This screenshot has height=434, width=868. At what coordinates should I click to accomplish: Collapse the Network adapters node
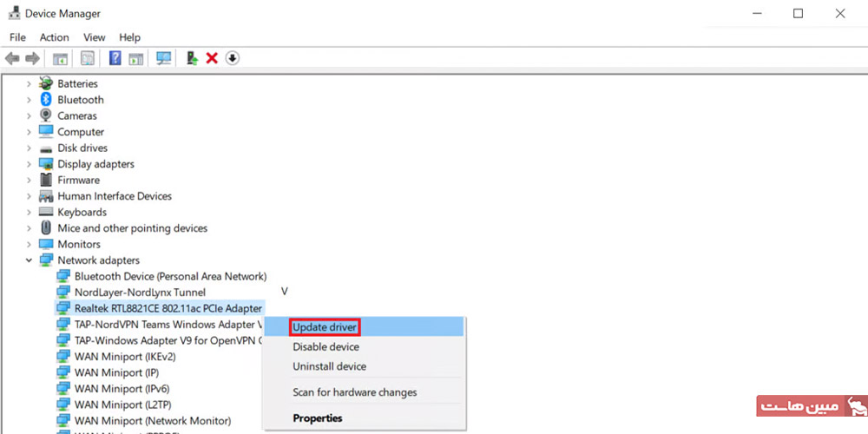point(29,260)
